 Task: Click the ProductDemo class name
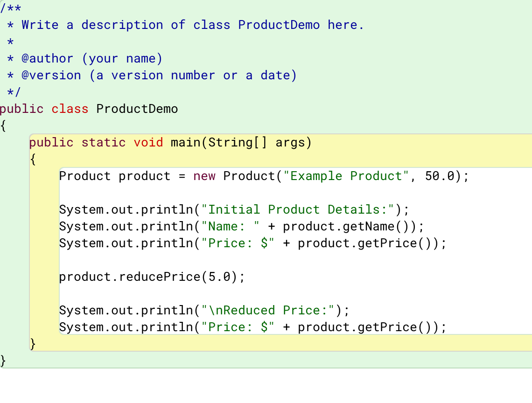tap(137, 109)
